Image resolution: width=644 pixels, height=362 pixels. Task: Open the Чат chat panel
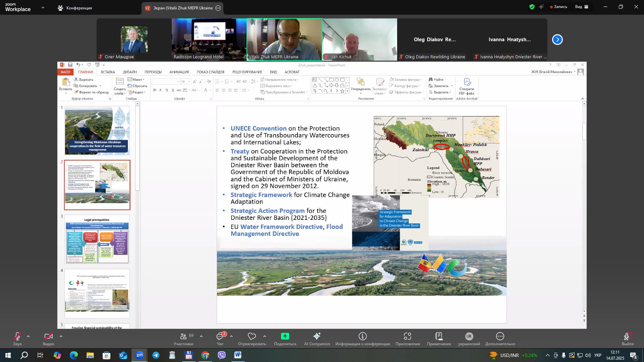coord(220,339)
